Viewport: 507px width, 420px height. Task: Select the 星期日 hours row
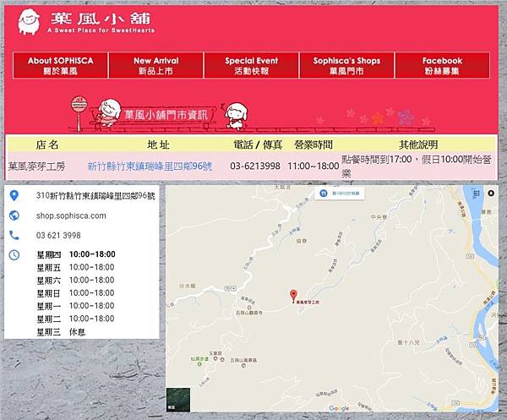coord(75,293)
